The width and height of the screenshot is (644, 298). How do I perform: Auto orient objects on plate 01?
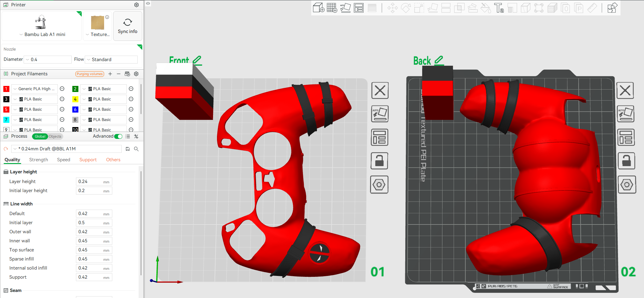380,114
